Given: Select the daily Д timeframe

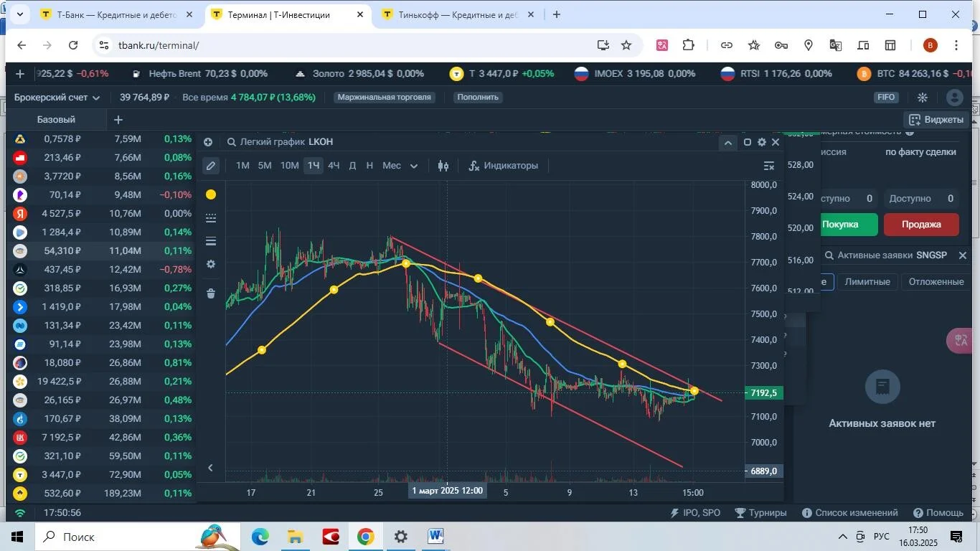Looking at the screenshot, I should pyautogui.click(x=352, y=166).
